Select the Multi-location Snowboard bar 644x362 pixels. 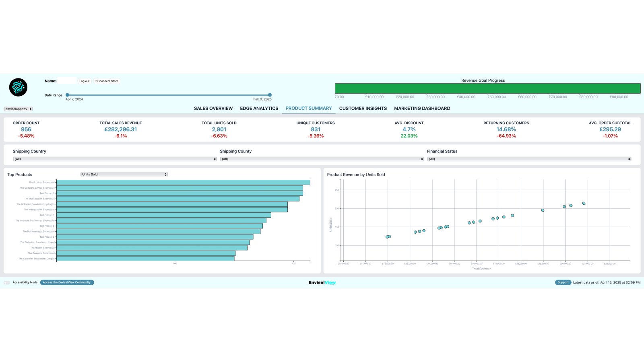pyautogui.click(x=178, y=199)
